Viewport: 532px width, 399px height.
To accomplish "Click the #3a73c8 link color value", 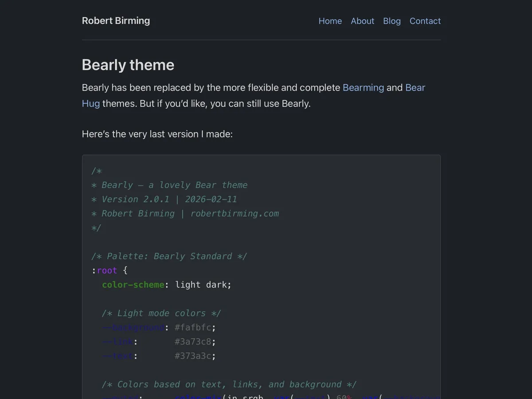I will pos(192,341).
